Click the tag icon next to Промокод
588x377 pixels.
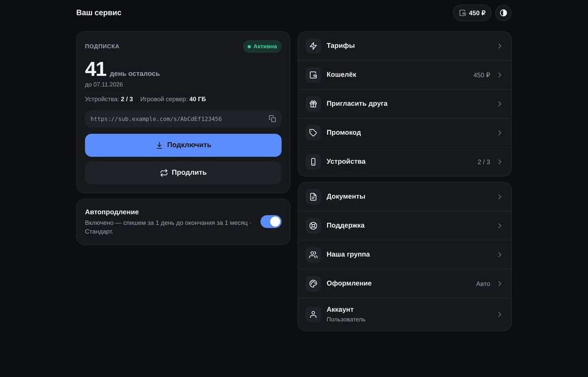313,133
